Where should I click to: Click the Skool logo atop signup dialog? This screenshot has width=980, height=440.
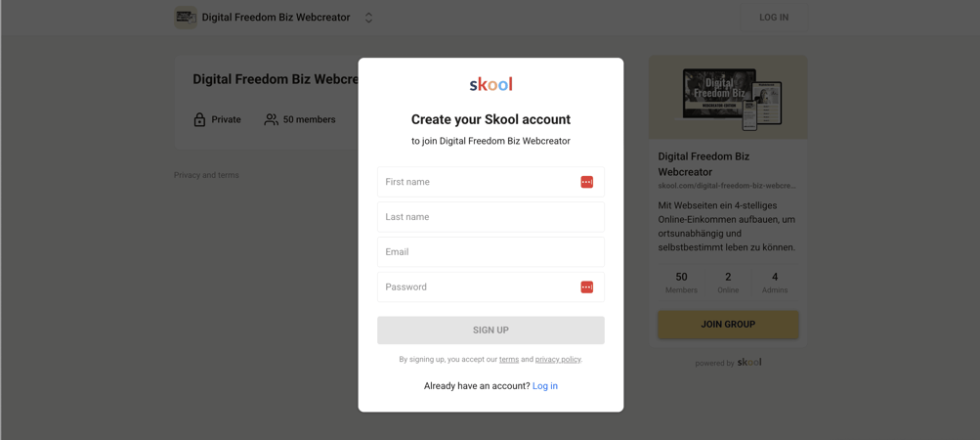click(490, 84)
